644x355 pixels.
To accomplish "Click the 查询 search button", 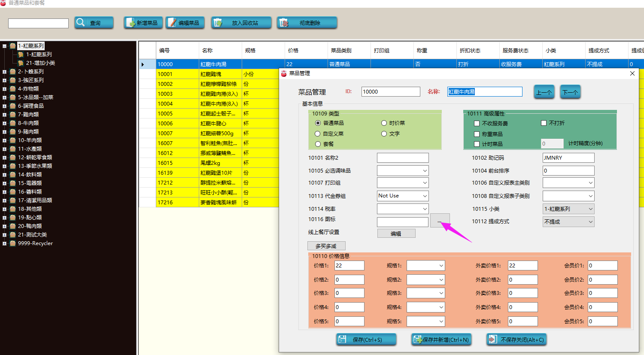I will point(94,23).
